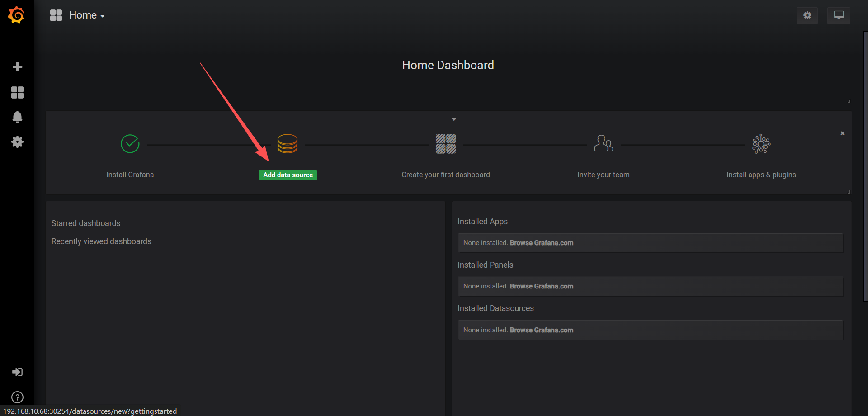The height and width of the screenshot is (416, 868).
Task: Open Invite your team step
Action: 604,175
